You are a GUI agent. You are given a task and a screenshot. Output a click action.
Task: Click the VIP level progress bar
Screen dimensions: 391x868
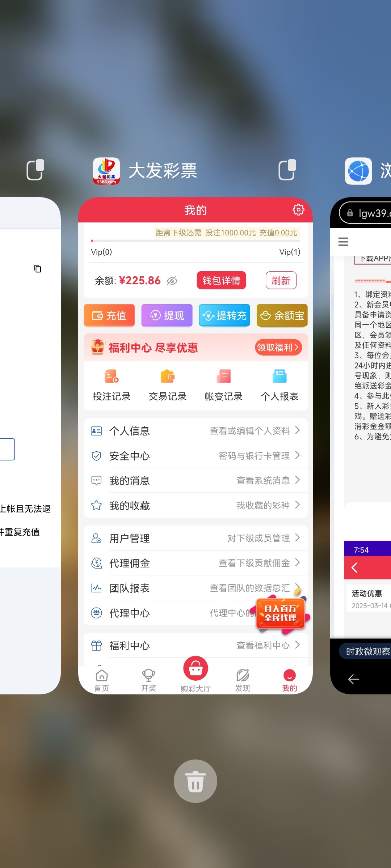(195, 241)
